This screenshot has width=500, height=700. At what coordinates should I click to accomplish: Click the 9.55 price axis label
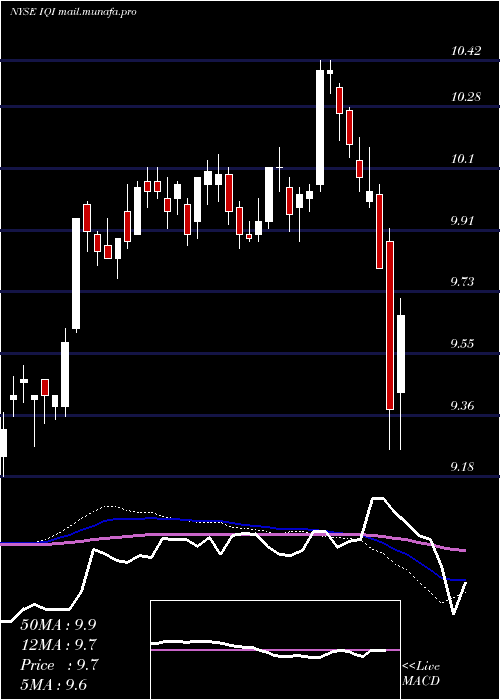pos(464,344)
